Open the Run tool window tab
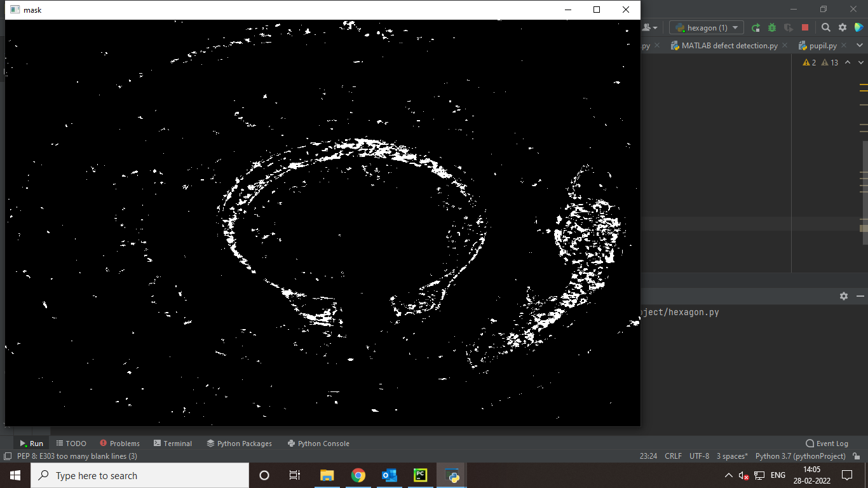Image resolution: width=868 pixels, height=488 pixels. tap(31, 444)
